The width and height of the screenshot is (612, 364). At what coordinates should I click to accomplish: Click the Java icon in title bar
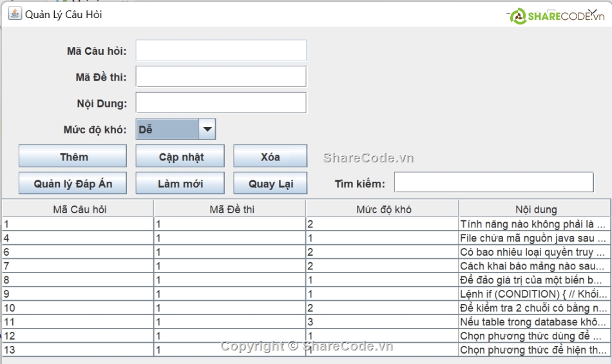tap(14, 14)
